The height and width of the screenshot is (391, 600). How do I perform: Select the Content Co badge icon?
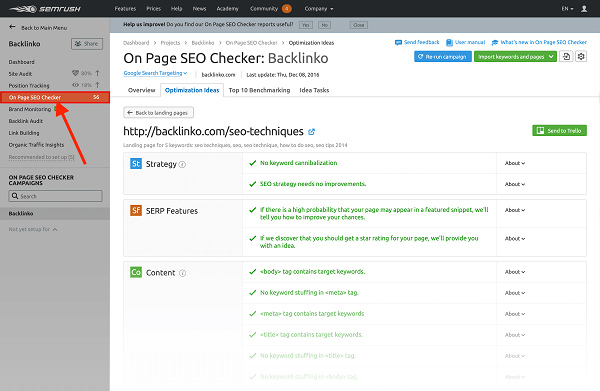click(x=136, y=272)
